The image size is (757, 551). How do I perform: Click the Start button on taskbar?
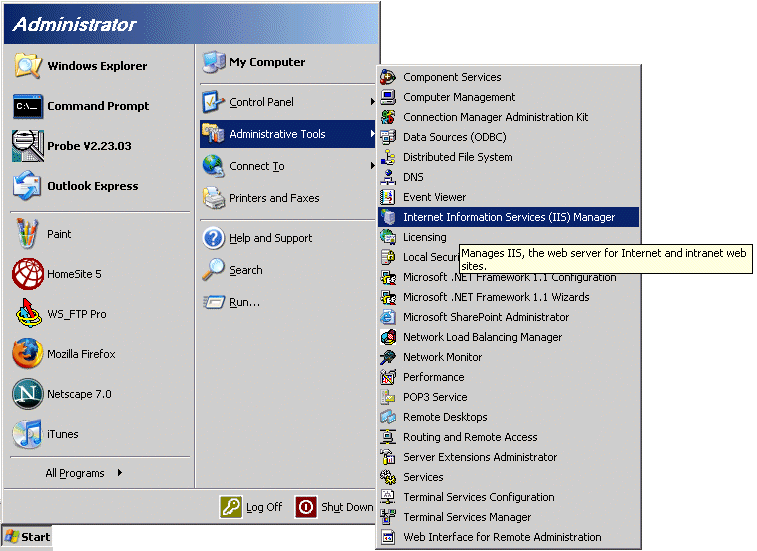tap(28, 537)
